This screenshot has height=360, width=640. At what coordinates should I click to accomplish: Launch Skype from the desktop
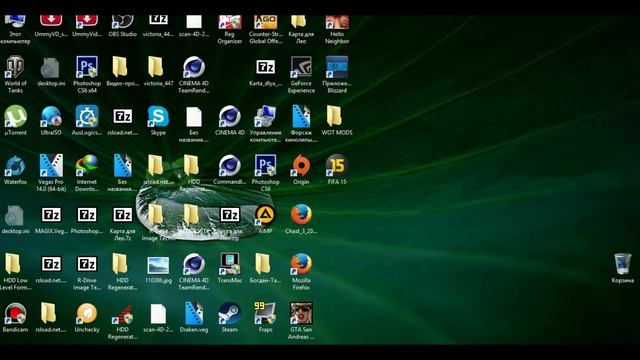158,117
